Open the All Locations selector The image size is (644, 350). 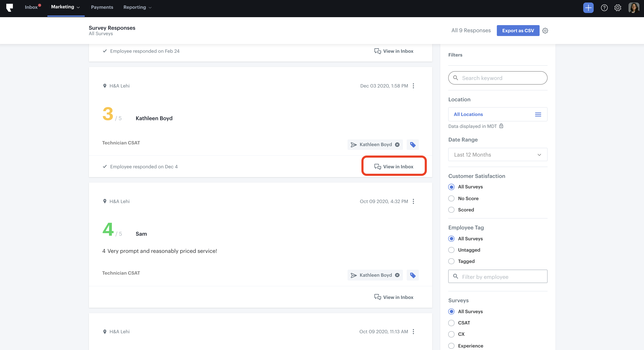(x=497, y=114)
